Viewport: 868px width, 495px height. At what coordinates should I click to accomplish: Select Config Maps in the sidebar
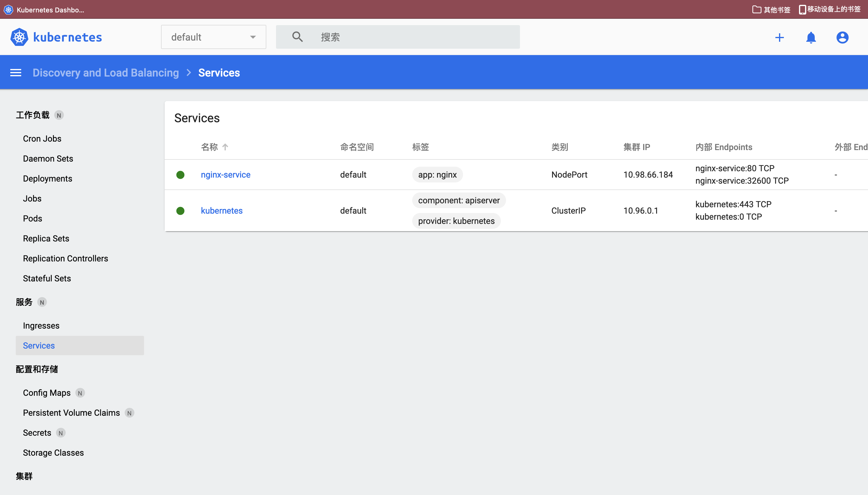coord(47,393)
